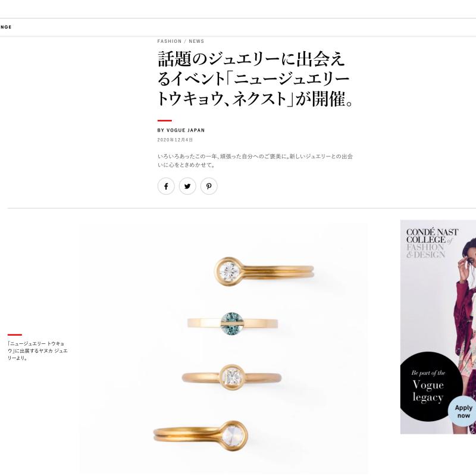Click the BY VOGUE JAPAN byline

coord(181,130)
